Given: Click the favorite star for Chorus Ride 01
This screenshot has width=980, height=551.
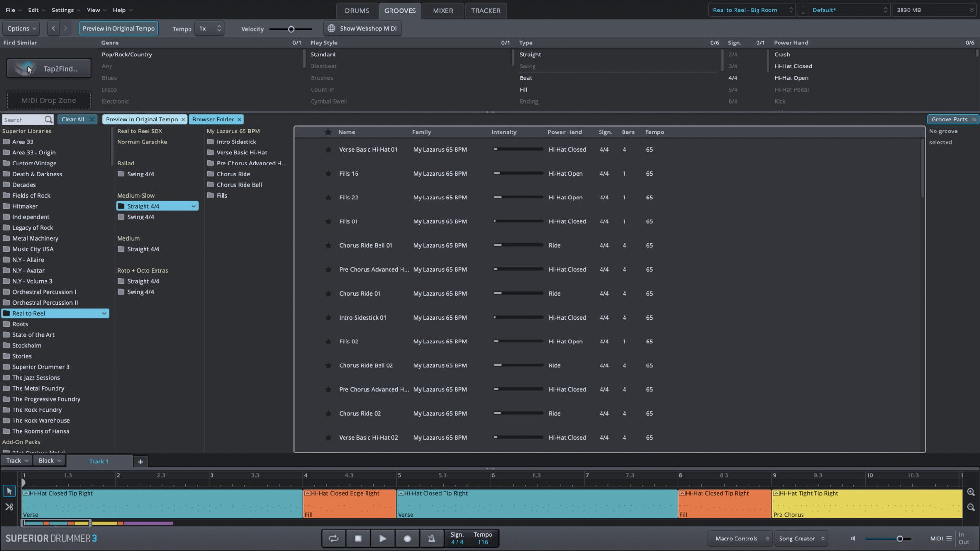Looking at the screenshot, I should (x=328, y=294).
